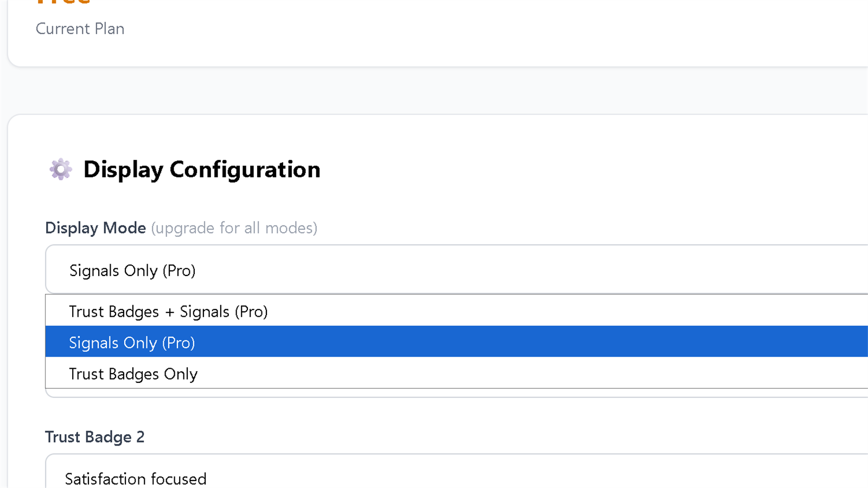868x488 pixels.
Task: Open the Display Mode combo box
Action: [x=457, y=269]
